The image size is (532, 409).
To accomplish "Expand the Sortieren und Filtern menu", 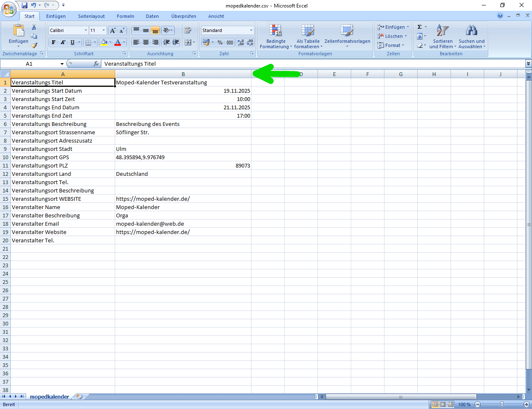I will click(x=443, y=37).
